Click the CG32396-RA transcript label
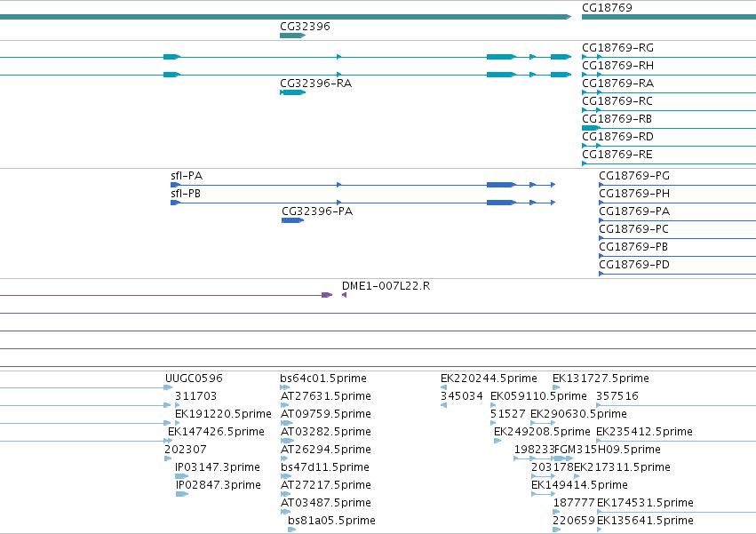 315,84
